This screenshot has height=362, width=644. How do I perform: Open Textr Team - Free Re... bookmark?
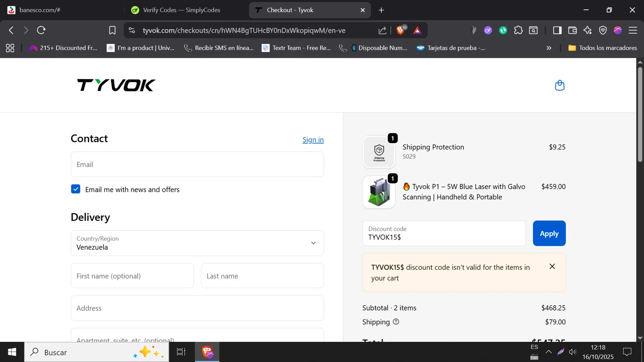(296, 48)
